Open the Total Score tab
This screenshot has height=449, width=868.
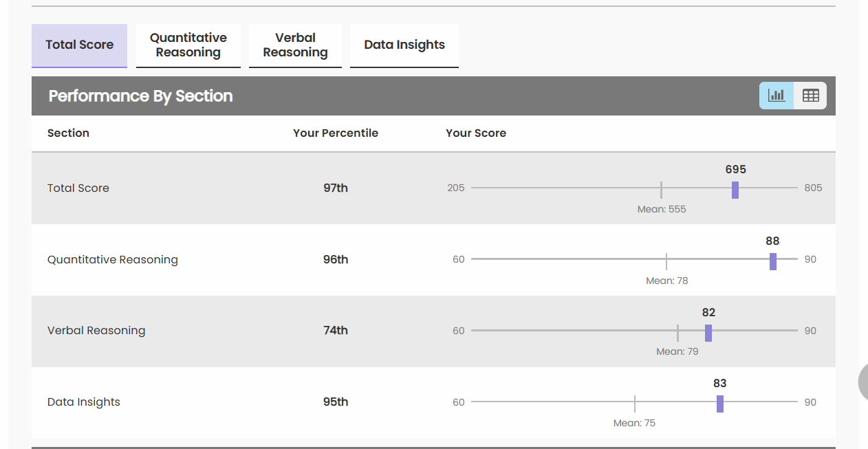79,45
